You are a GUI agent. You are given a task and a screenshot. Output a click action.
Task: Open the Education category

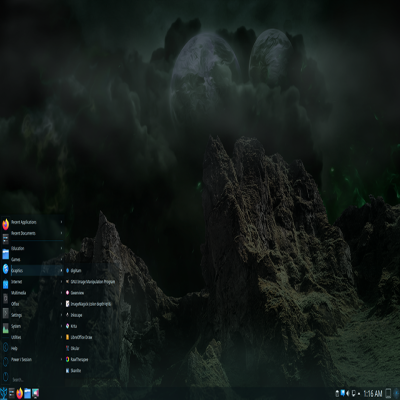point(37,248)
